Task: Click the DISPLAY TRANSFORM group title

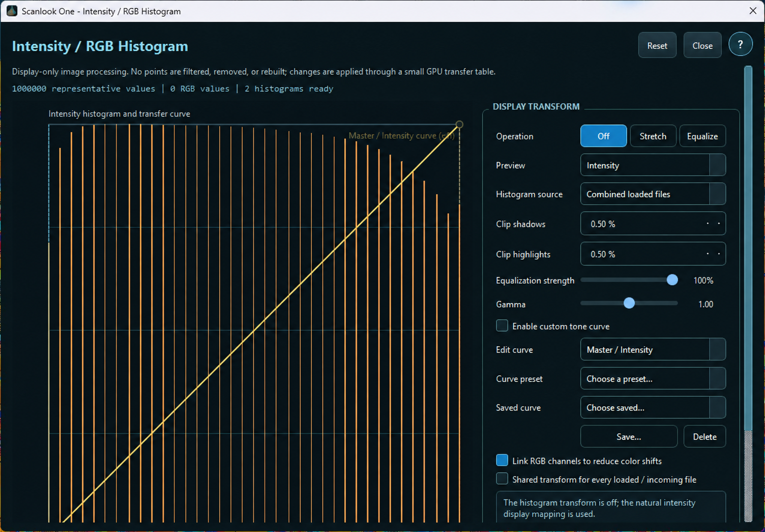Action: [x=536, y=106]
